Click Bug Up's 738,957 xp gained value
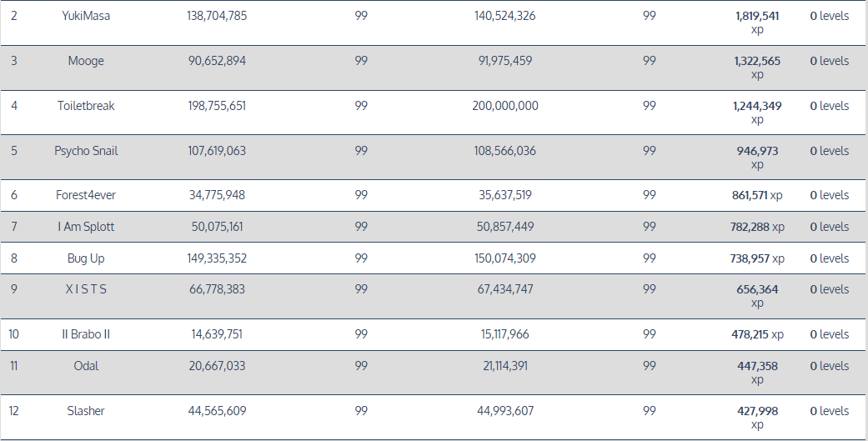 tap(757, 258)
